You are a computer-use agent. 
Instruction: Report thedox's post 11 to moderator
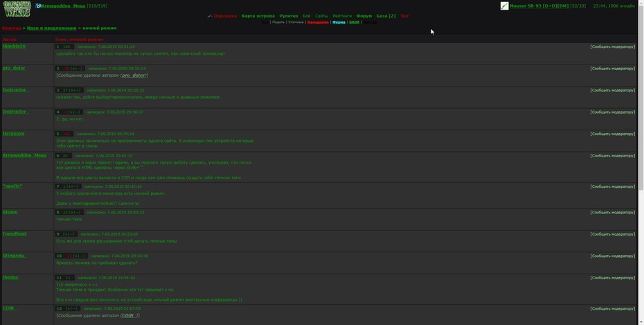pos(612,278)
